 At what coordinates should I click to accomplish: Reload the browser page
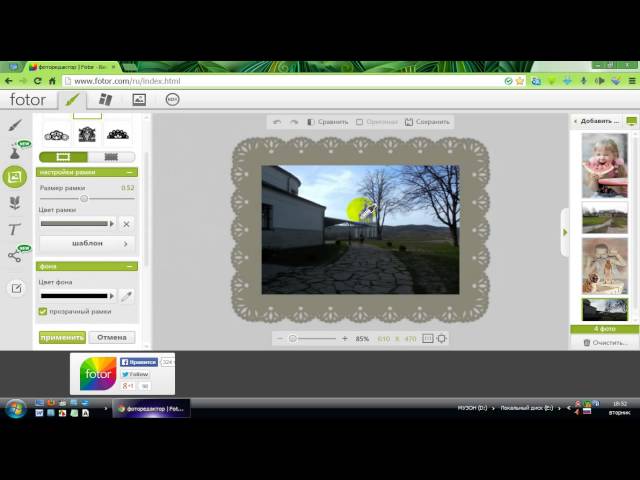pos(38,81)
